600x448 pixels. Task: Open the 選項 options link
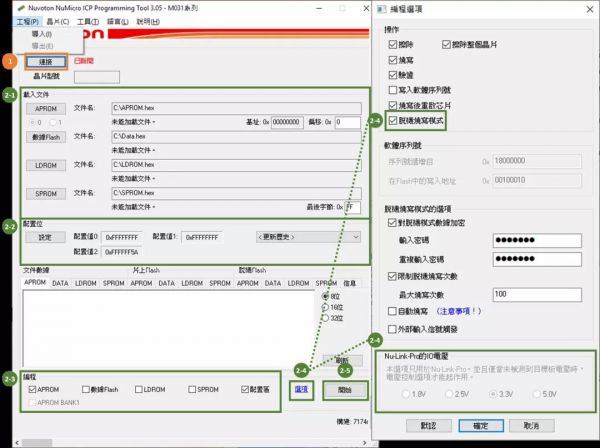pyautogui.click(x=301, y=389)
